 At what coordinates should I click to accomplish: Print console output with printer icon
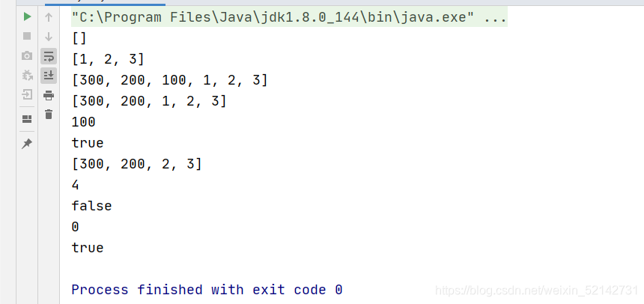coord(49,95)
